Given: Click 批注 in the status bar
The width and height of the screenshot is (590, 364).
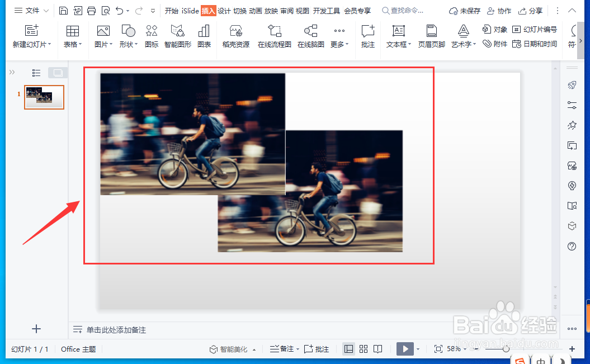Looking at the screenshot, I should coord(317,349).
